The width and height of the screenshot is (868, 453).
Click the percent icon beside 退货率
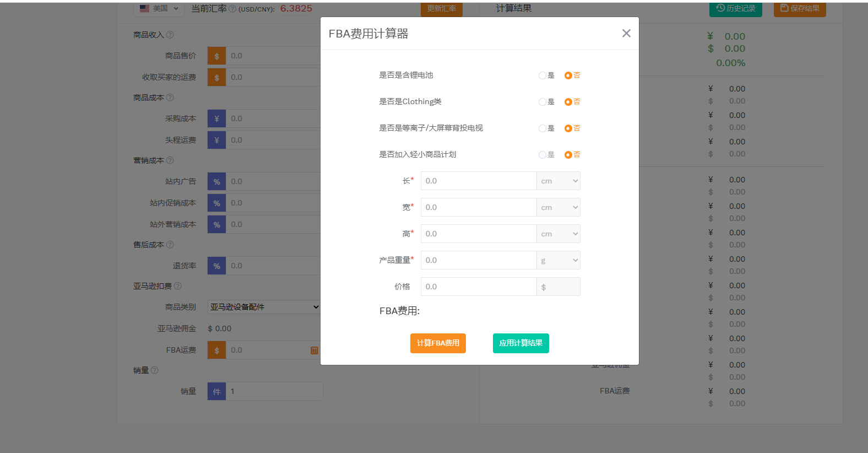tap(216, 266)
